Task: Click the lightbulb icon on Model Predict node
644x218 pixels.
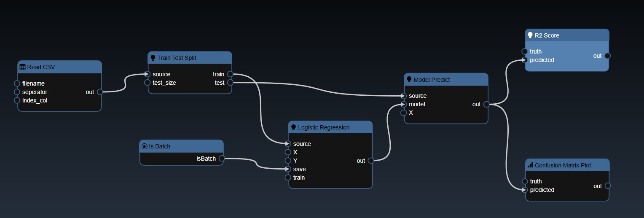Action: [409, 80]
